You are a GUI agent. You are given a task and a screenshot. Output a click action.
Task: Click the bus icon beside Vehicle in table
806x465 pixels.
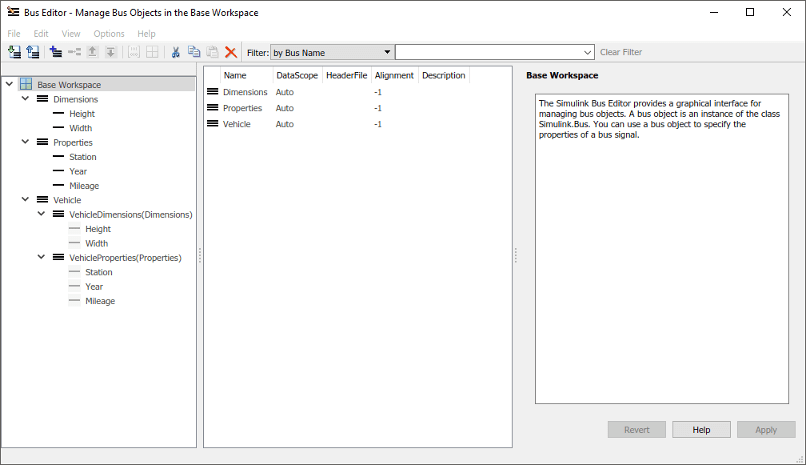[x=212, y=123]
